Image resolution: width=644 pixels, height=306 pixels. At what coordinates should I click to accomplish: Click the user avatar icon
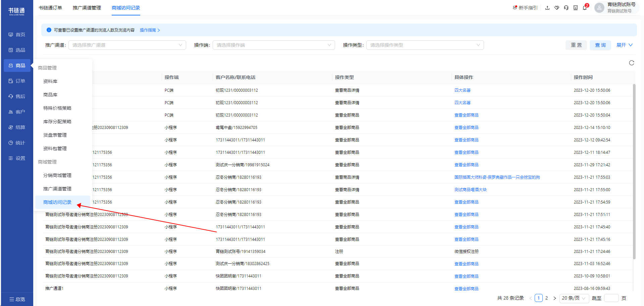[599, 8]
